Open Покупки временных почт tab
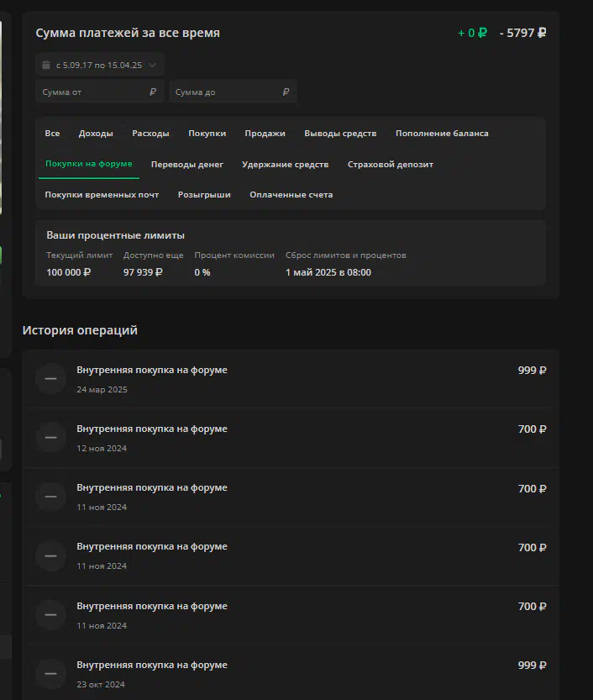The width and height of the screenshot is (593, 700). click(102, 195)
